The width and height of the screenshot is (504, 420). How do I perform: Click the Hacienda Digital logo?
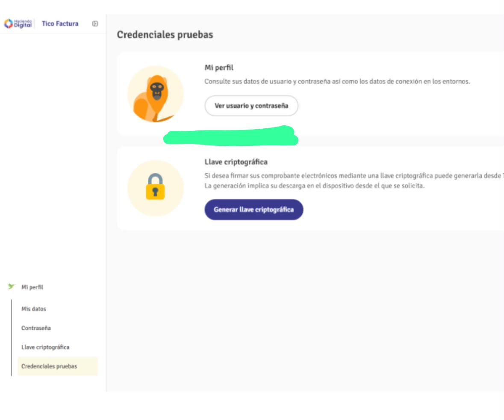point(18,24)
